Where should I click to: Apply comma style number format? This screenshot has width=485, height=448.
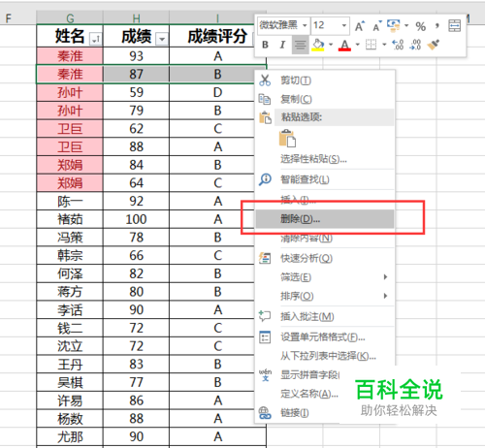point(437,26)
